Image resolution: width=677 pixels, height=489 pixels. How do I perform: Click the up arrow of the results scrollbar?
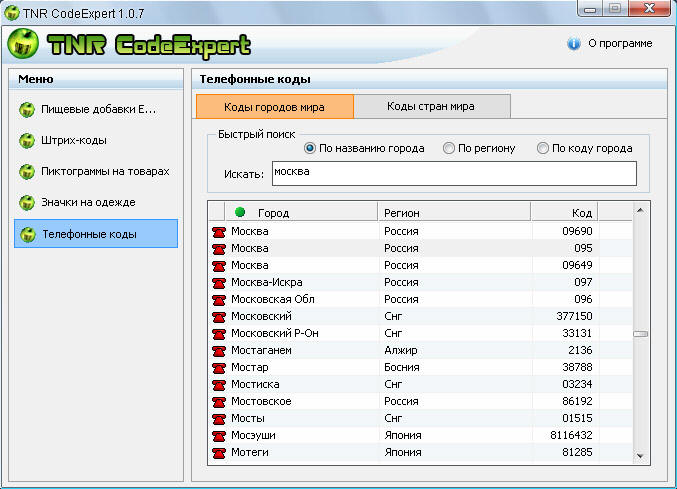pos(640,210)
